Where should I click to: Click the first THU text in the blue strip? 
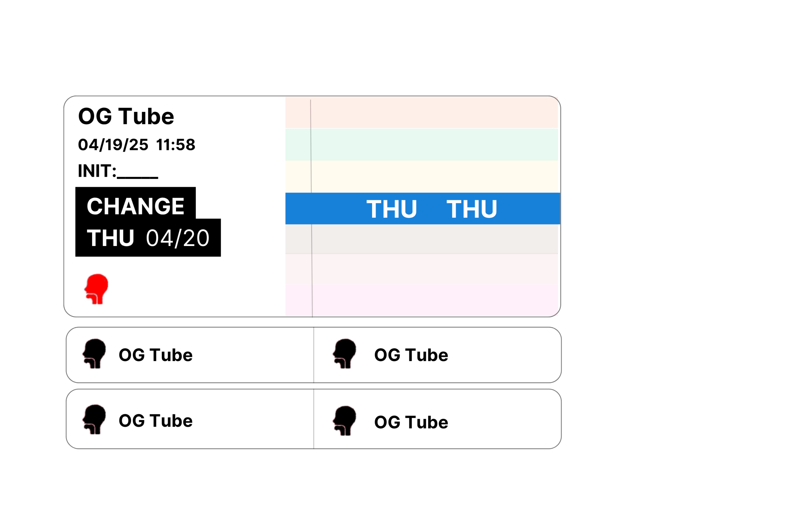point(391,209)
